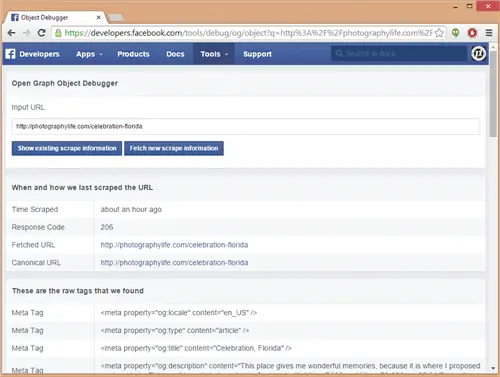
Task: Reload the page with refresh icon
Action: [x=42, y=33]
